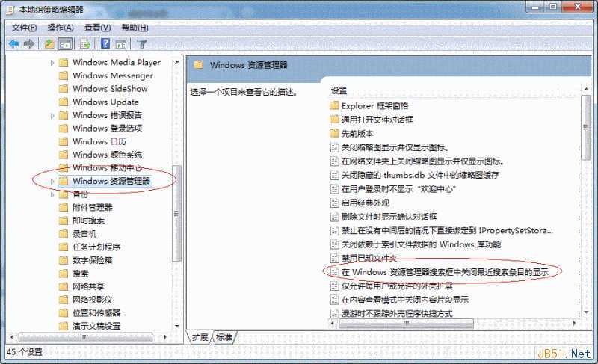Click policy icon beside 关闭缩略图显示并仅显示图标
Image resolution: width=598 pixels, height=364 pixels.
click(x=334, y=147)
